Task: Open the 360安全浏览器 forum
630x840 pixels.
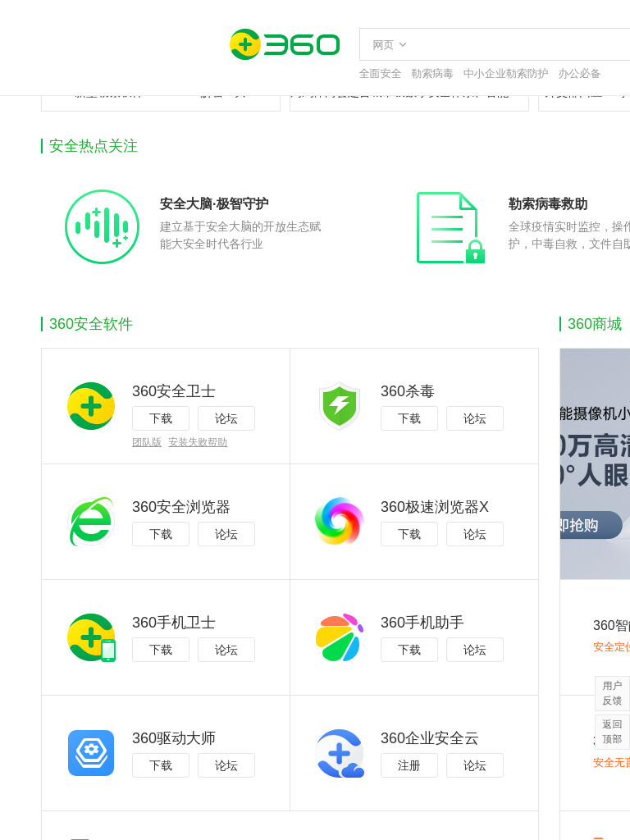Action: coord(226,534)
